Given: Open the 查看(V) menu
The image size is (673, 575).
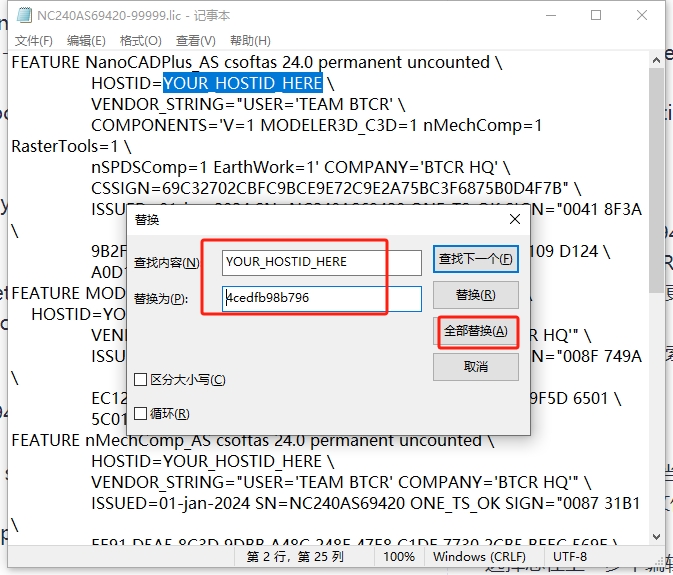Looking at the screenshot, I should pyautogui.click(x=195, y=41).
